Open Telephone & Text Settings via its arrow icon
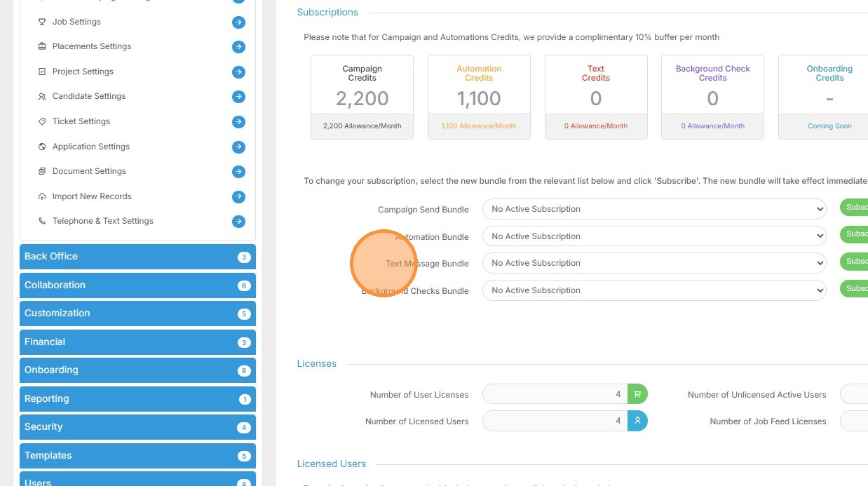Screen dimensions: 868x486 click(x=239, y=222)
